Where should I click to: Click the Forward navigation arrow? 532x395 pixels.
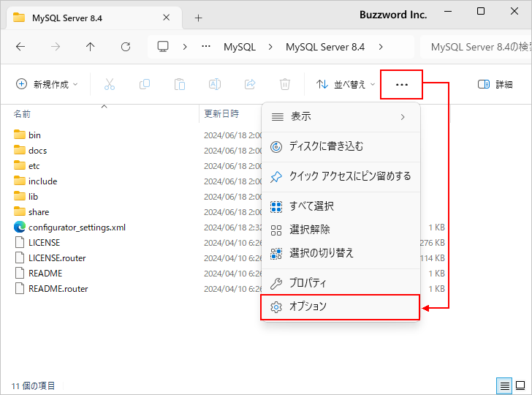[x=56, y=47]
